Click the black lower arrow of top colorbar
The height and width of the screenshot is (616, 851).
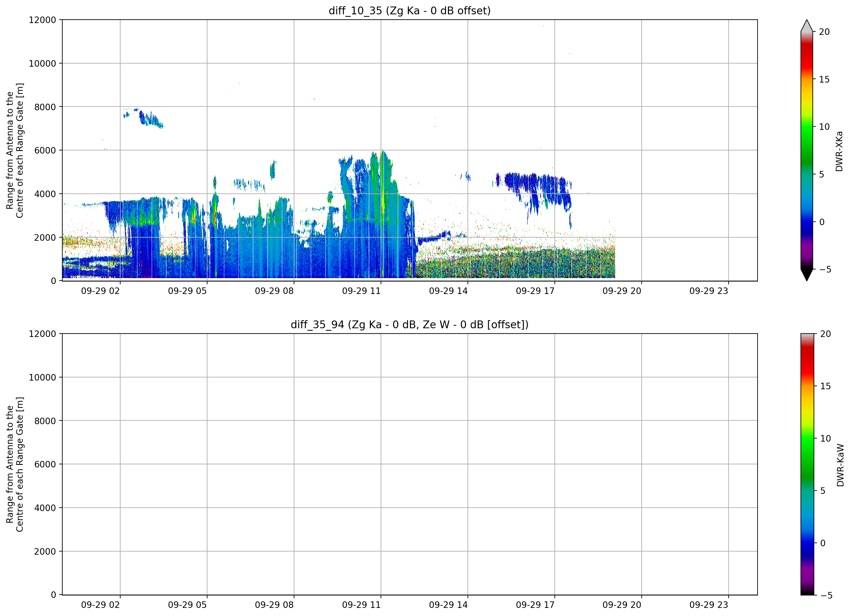tap(806, 275)
